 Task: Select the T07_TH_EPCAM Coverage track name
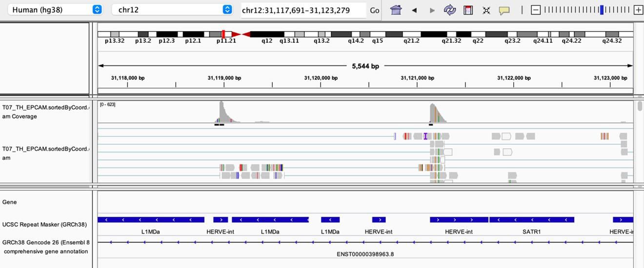[45, 112]
